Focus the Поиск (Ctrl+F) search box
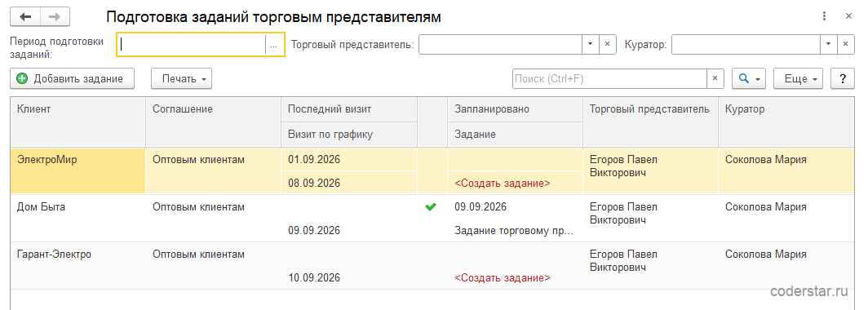Viewport: 868px width, 310px height. click(x=609, y=78)
